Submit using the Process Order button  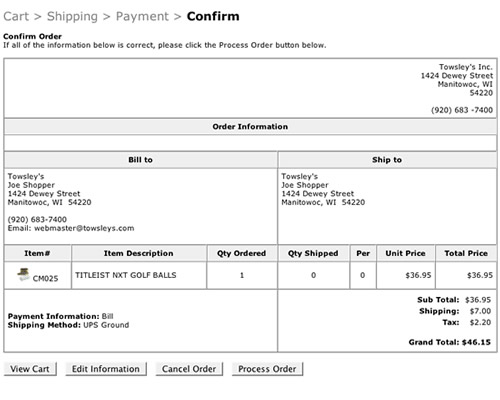pos(267,369)
